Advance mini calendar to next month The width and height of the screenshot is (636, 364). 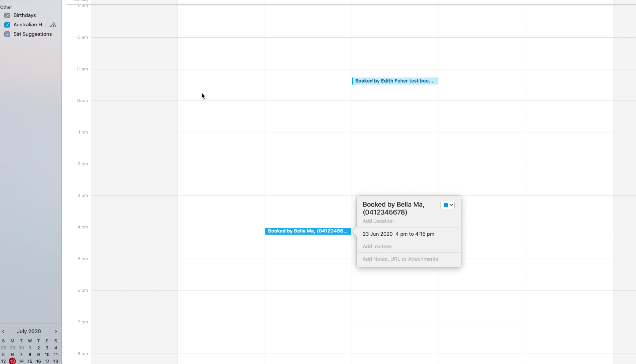pyautogui.click(x=56, y=331)
